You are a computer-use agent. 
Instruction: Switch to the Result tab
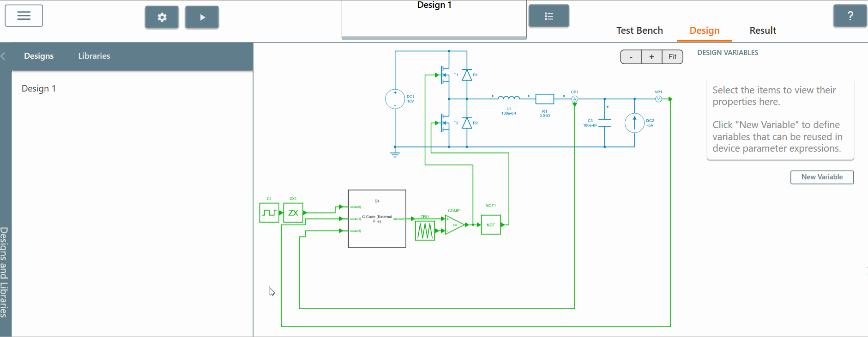763,31
